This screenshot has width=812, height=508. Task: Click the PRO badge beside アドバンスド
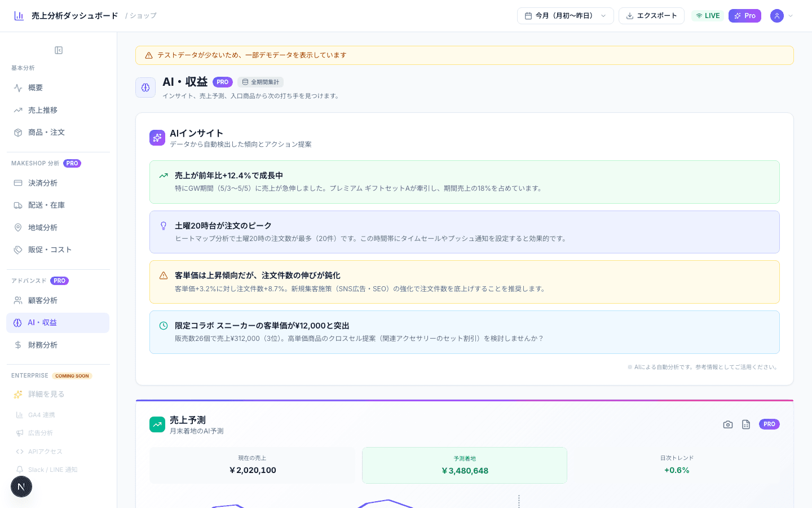coord(59,281)
